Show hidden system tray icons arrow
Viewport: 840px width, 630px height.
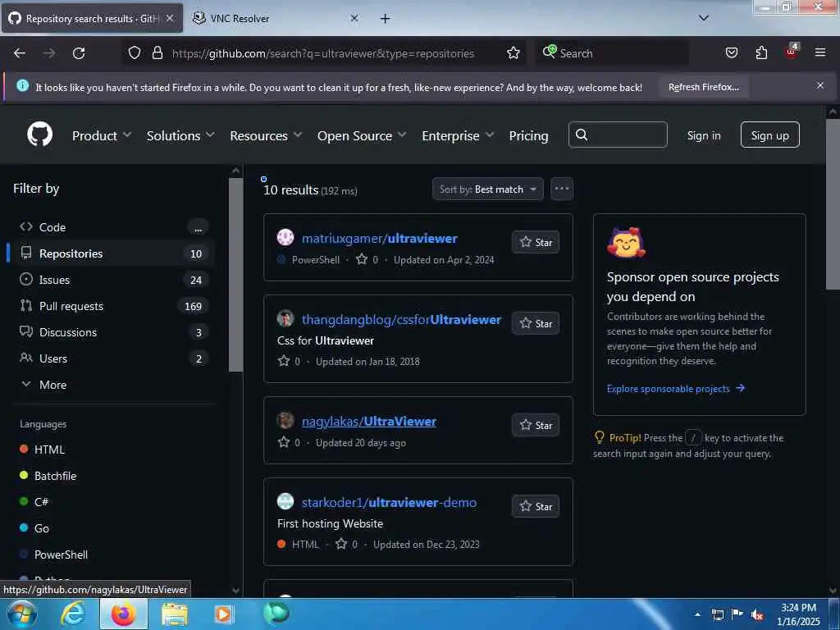pos(697,614)
